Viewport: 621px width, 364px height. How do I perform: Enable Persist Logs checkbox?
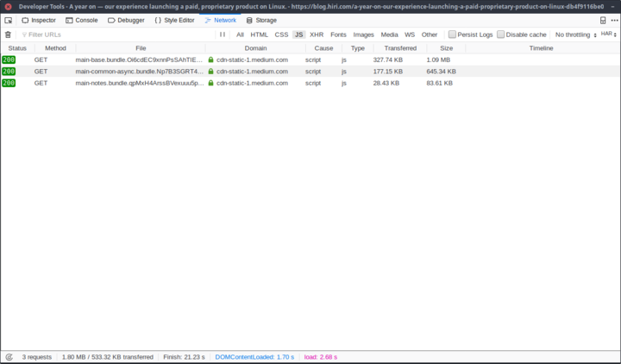pyautogui.click(x=452, y=35)
